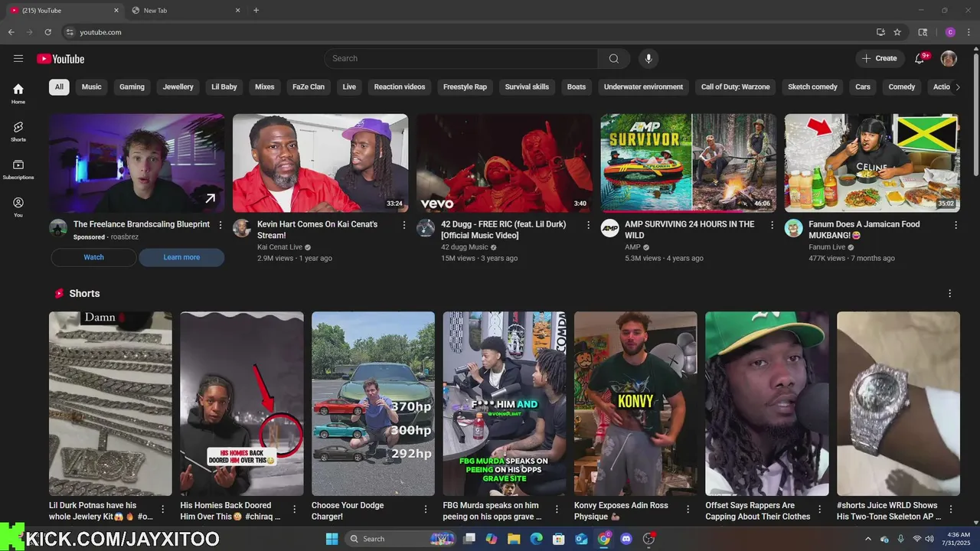
Task: Open Juice WRLD Two-Tone Skeleton short
Action: pos(898,403)
